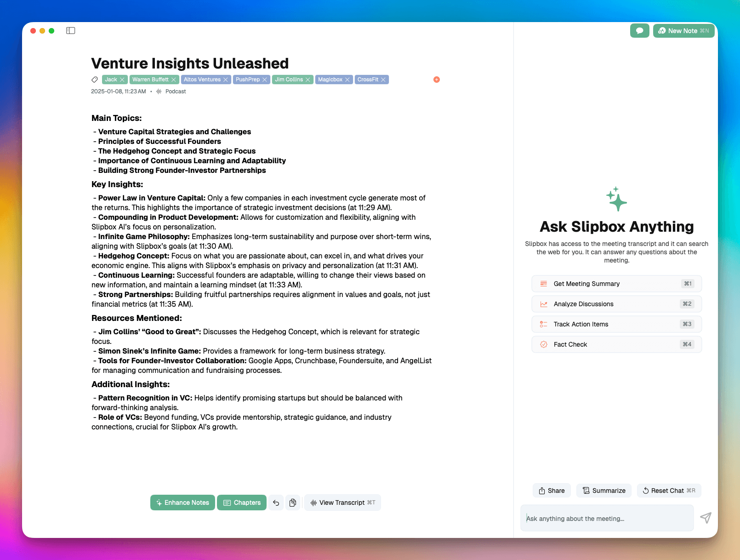This screenshot has height=560, width=740.
Task: Open View Transcript
Action: point(342,503)
